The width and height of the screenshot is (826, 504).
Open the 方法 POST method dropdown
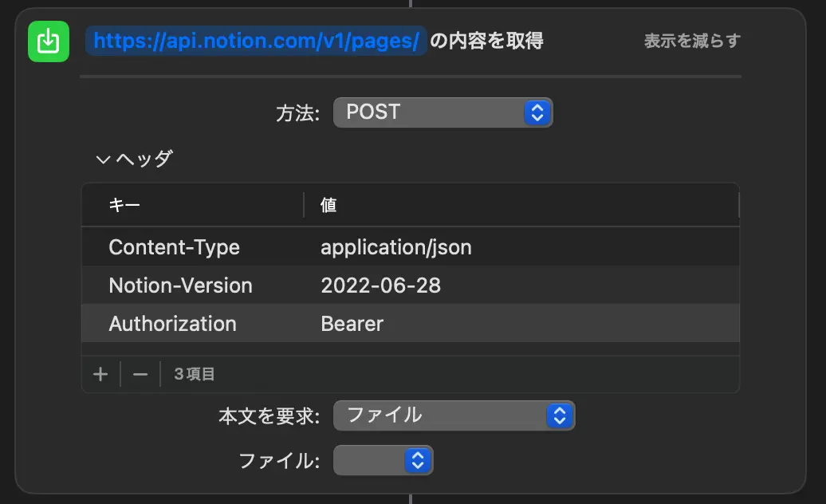tap(443, 112)
